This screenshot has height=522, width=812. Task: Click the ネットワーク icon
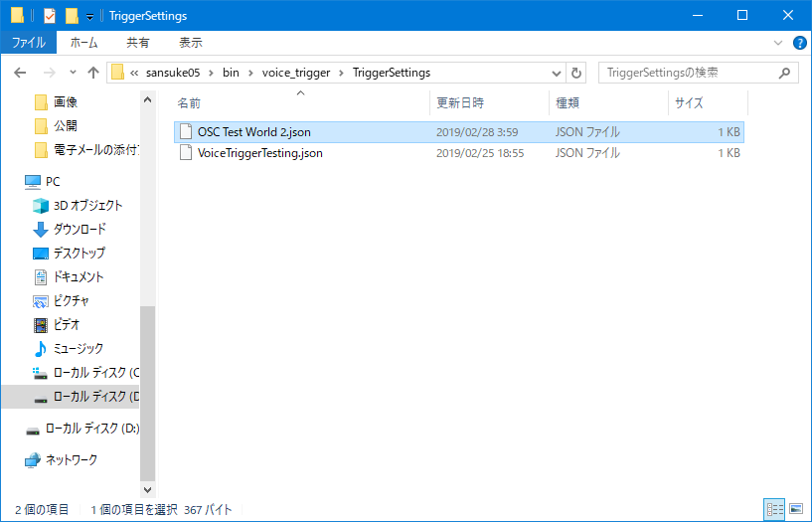[x=33, y=460]
